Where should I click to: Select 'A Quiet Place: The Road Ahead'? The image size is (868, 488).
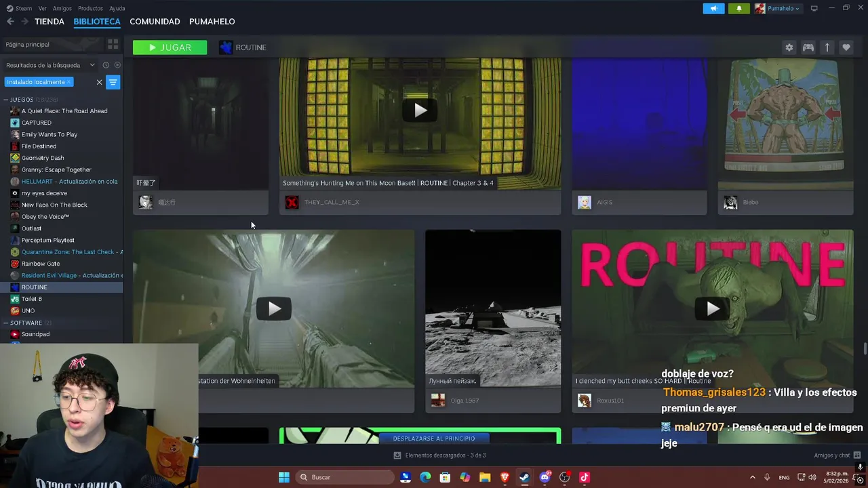click(x=64, y=111)
